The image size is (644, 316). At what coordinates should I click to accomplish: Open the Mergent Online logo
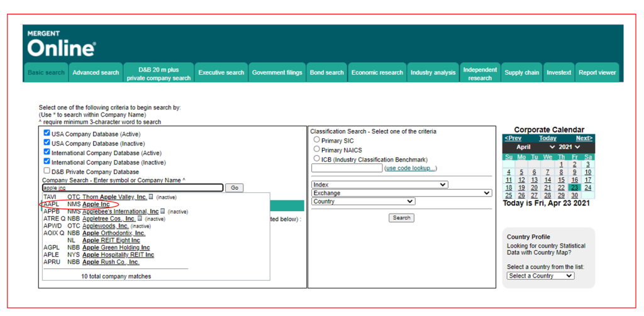(62, 43)
